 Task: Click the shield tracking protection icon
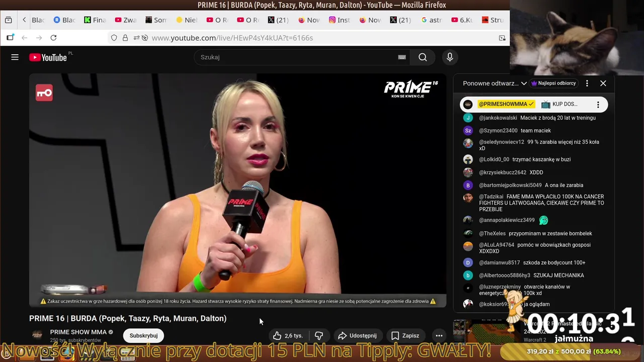[x=114, y=38]
